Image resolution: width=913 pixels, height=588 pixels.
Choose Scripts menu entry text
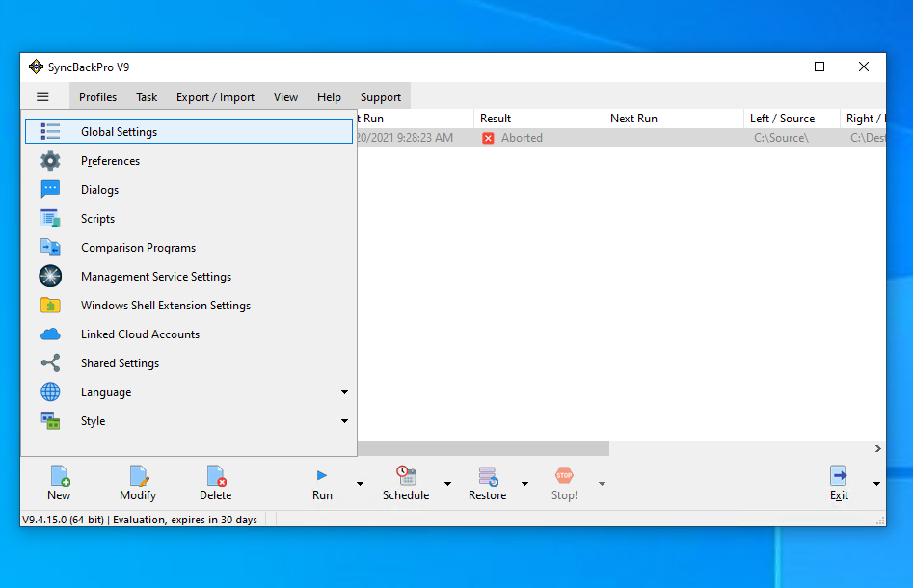pyautogui.click(x=97, y=219)
